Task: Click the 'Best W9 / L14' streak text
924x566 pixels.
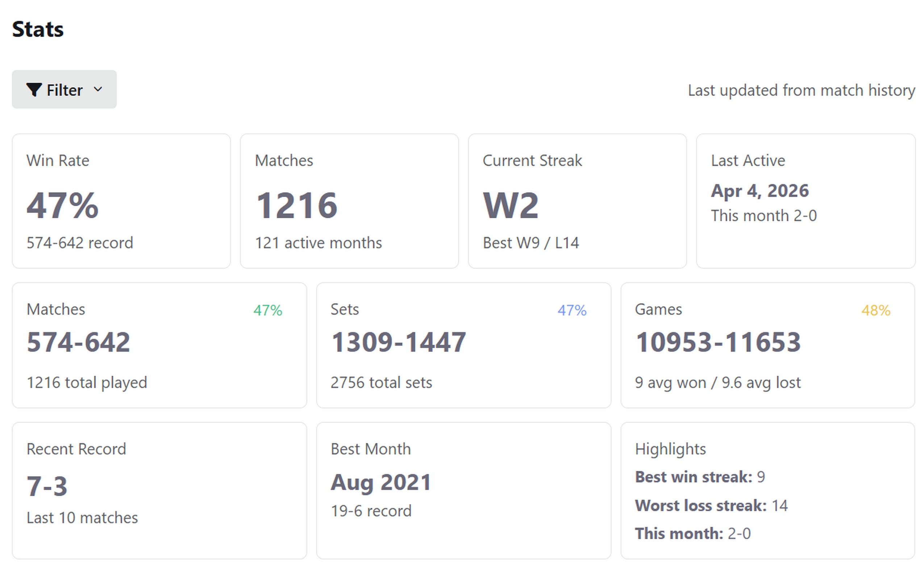Action: [530, 243]
